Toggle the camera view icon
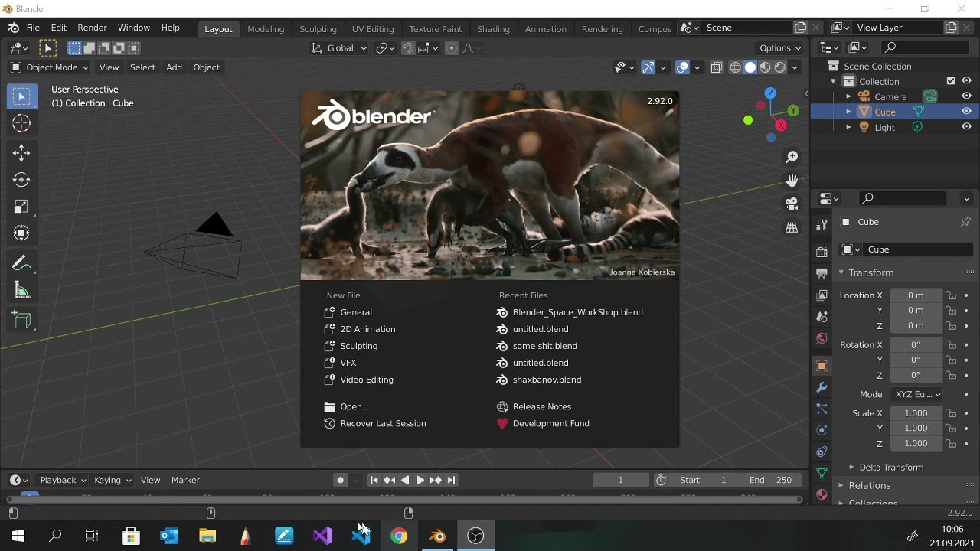 pos(792,204)
